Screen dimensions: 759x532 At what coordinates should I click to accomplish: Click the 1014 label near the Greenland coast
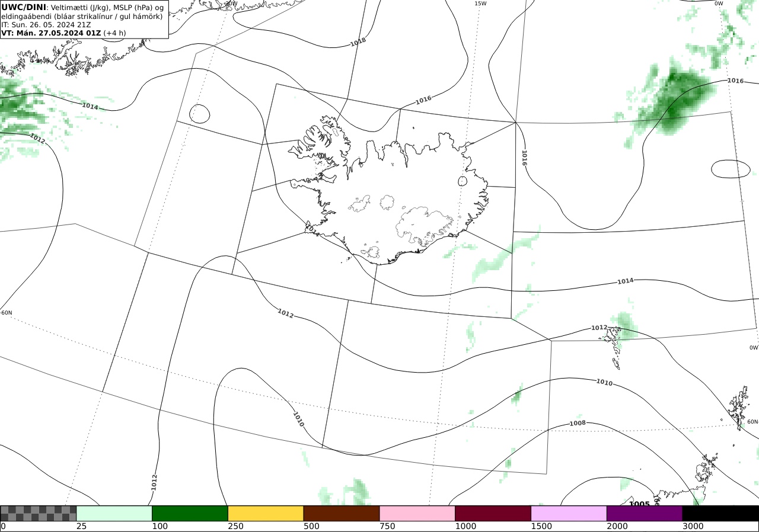point(90,106)
